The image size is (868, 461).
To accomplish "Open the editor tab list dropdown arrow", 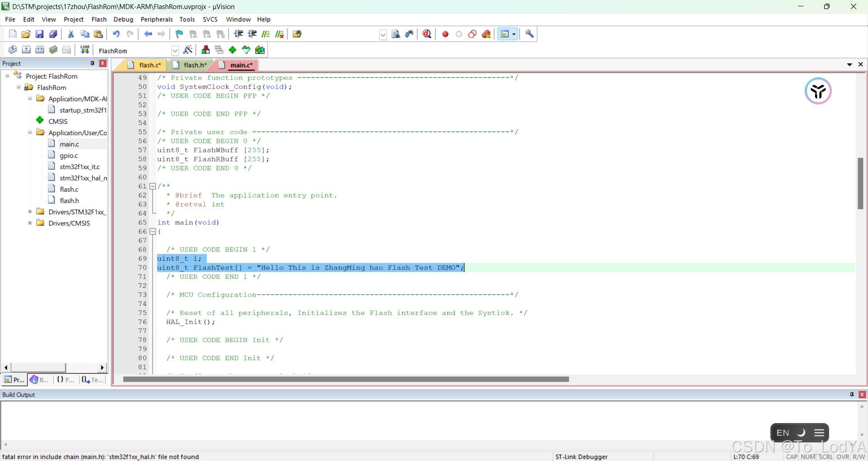I will [x=849, y=65].
